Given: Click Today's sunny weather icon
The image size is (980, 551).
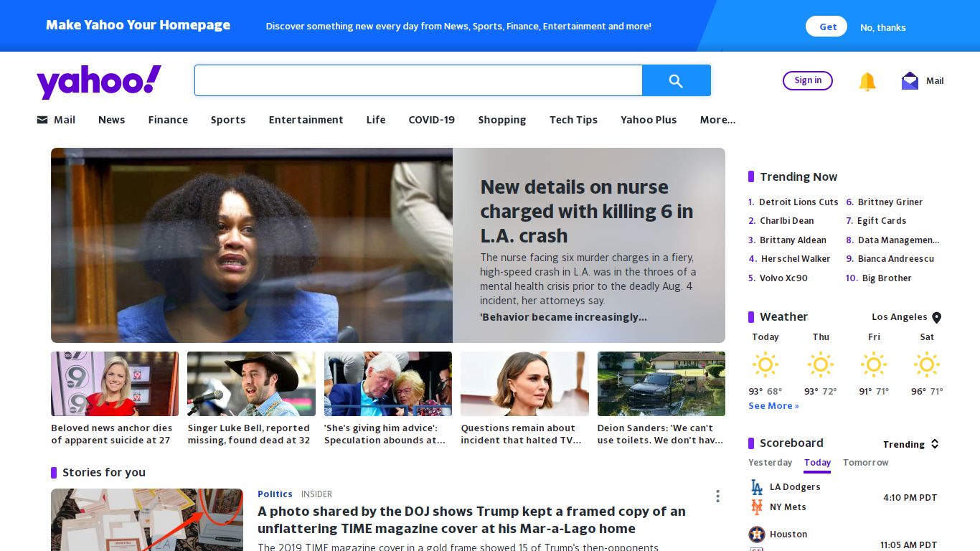Looking at the screenshot, I should point(765,364).
